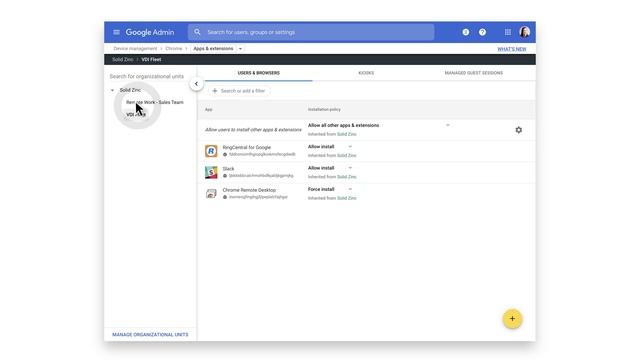Open RingCentral installation policy dropdown
Screen dimensions: 640x360
point(350,147)
